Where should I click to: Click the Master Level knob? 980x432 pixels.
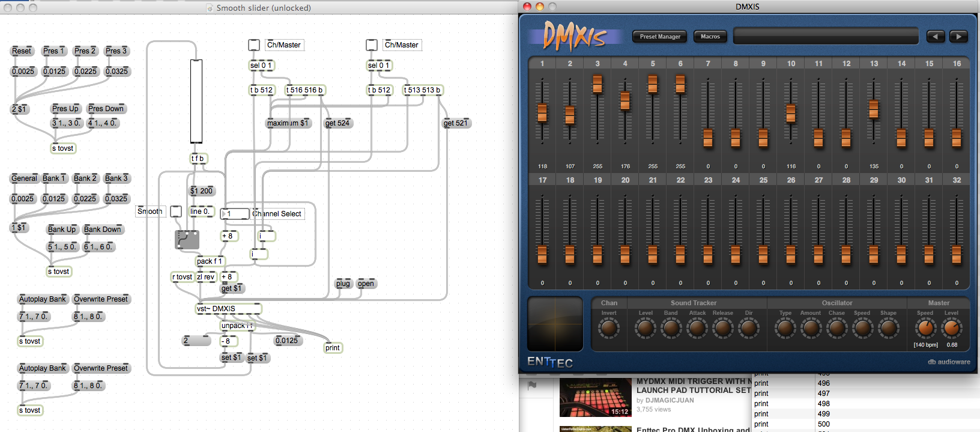click(x=951, y=328)
